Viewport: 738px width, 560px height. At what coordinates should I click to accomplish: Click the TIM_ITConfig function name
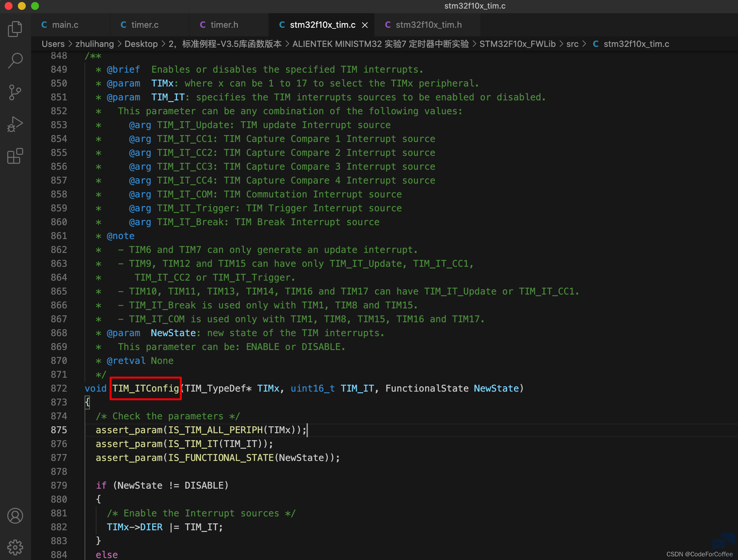[x=146, y=388]
